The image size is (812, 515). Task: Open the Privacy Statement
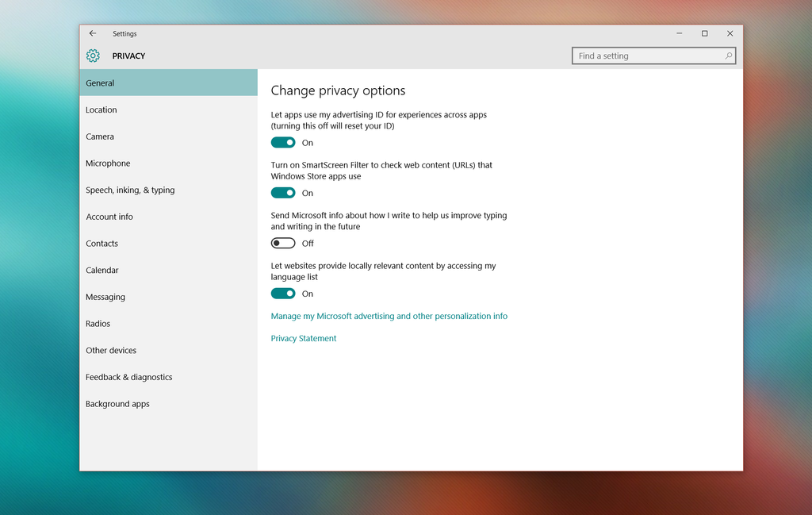pos(304,338)
